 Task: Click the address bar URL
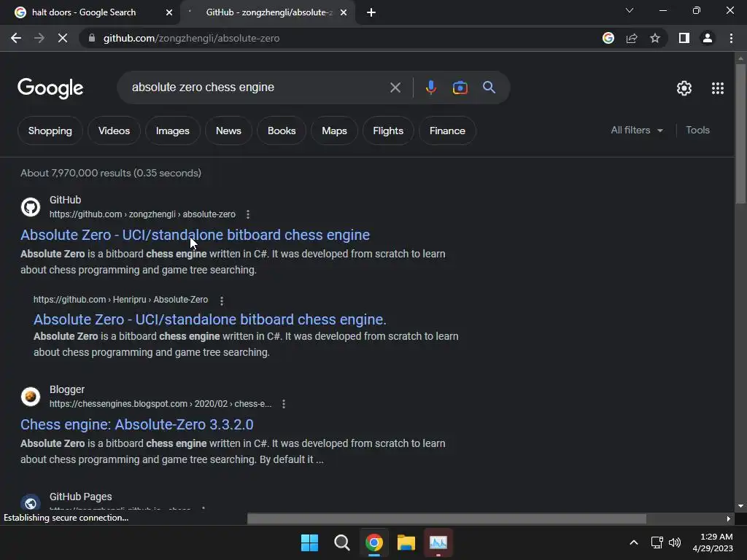pyautogui.click(x=192, y=38)
